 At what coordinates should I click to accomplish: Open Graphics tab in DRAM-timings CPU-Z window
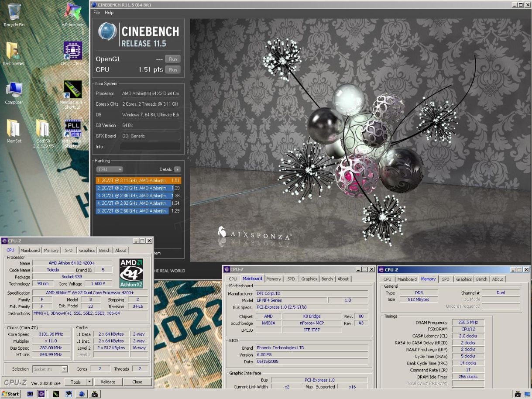pos(463,279)
